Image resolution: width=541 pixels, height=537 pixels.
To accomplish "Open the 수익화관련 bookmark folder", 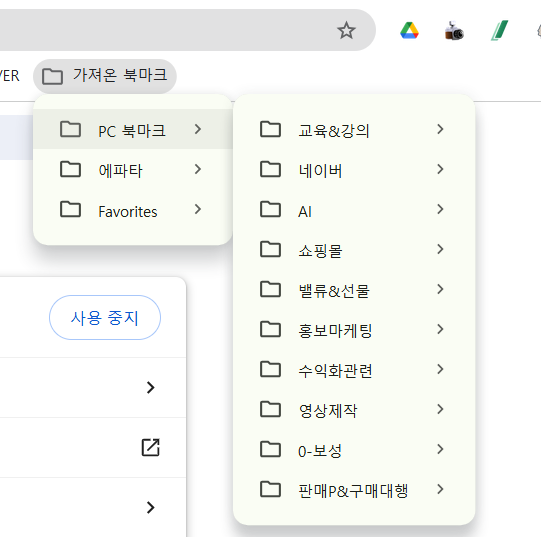I will click(354, 370).
